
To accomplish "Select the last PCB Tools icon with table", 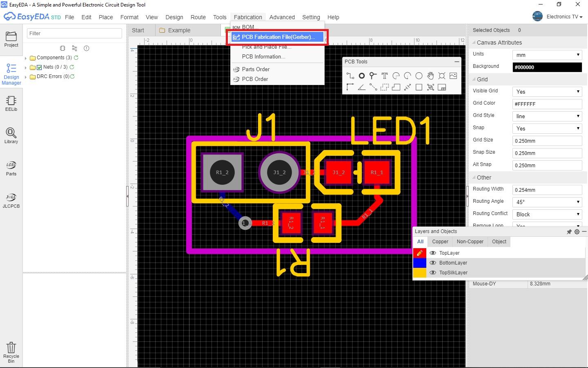I will (441, 87).
